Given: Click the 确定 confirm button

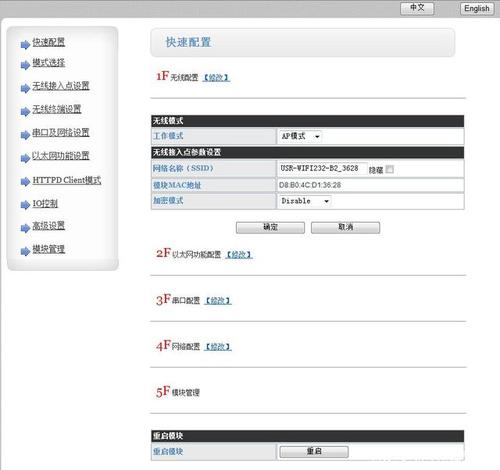Looking at the screenshot, I should (x=270, y=227).
